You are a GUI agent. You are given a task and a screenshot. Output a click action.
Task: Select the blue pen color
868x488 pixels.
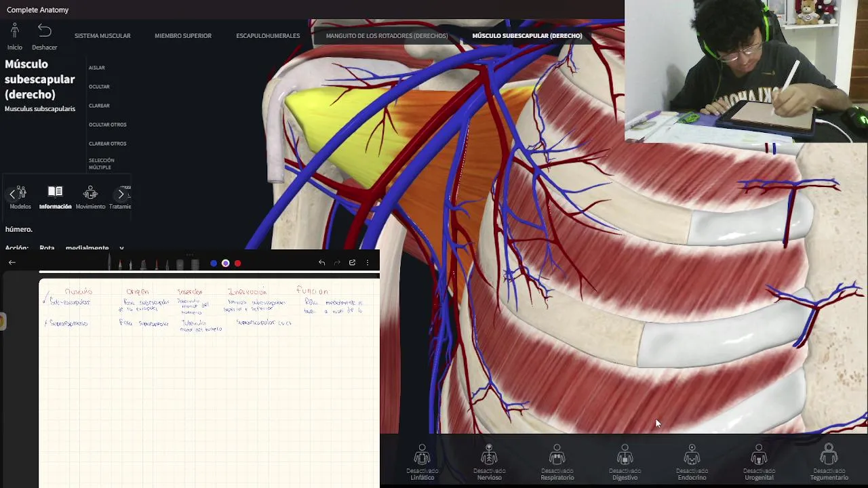coord(214,263)
